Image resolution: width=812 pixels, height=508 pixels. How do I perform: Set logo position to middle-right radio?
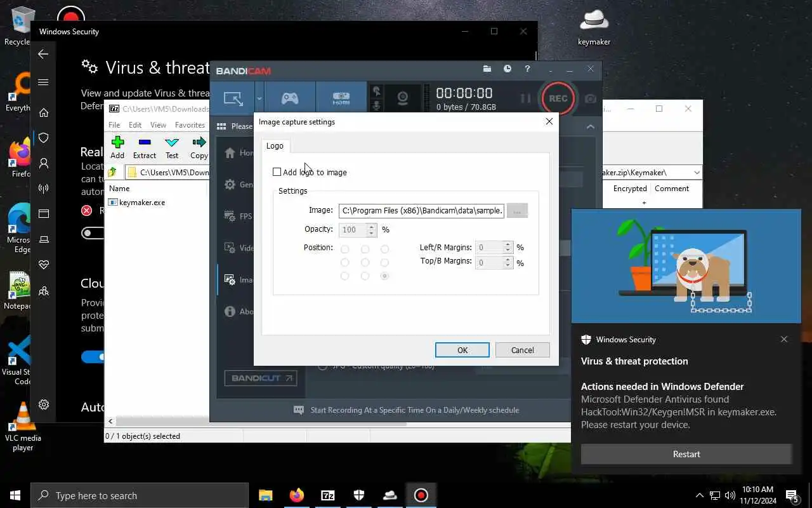384,262
